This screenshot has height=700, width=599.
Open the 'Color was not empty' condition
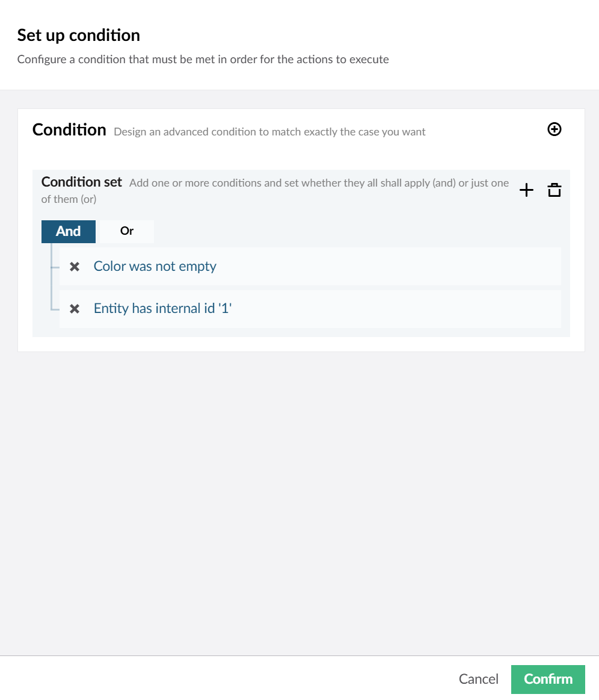point(155,266)
